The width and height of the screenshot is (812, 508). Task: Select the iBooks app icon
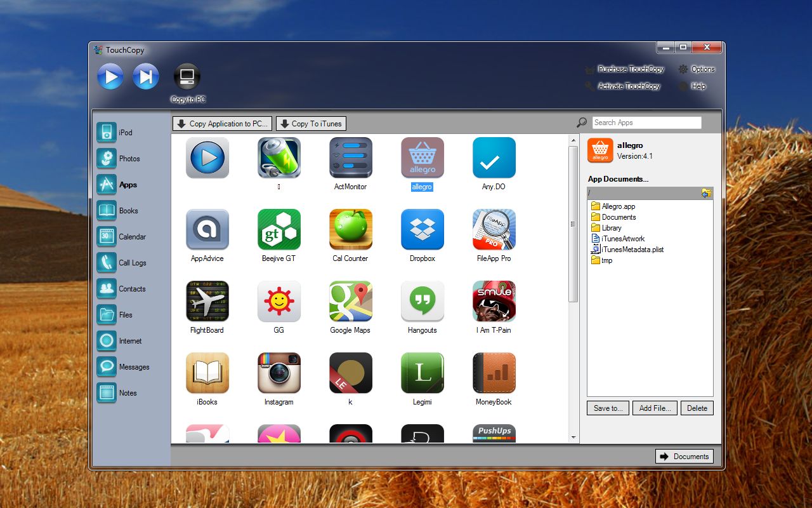pyautogui.click(x=207, y=373)
